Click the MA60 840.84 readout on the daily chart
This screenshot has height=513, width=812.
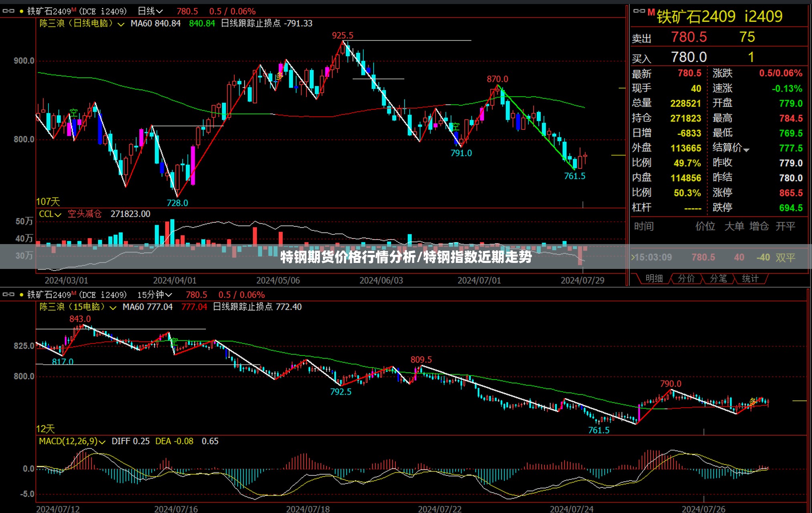(x=155, y=24)
